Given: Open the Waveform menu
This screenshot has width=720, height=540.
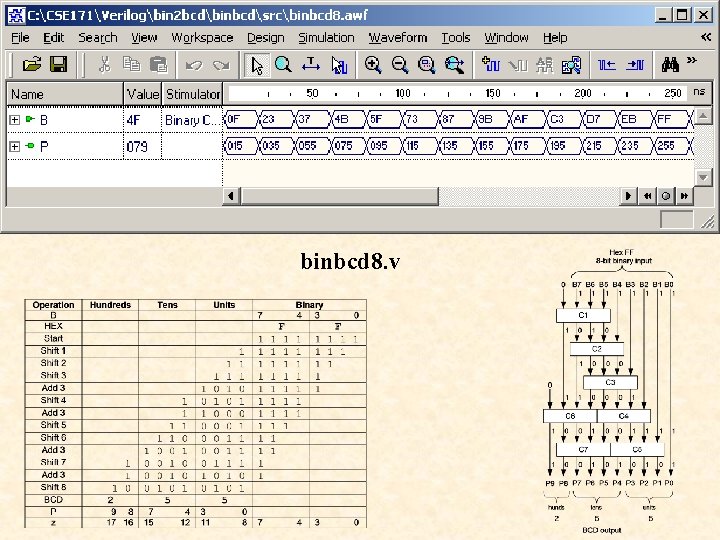Looking at the screenshot, I should 398,38.
